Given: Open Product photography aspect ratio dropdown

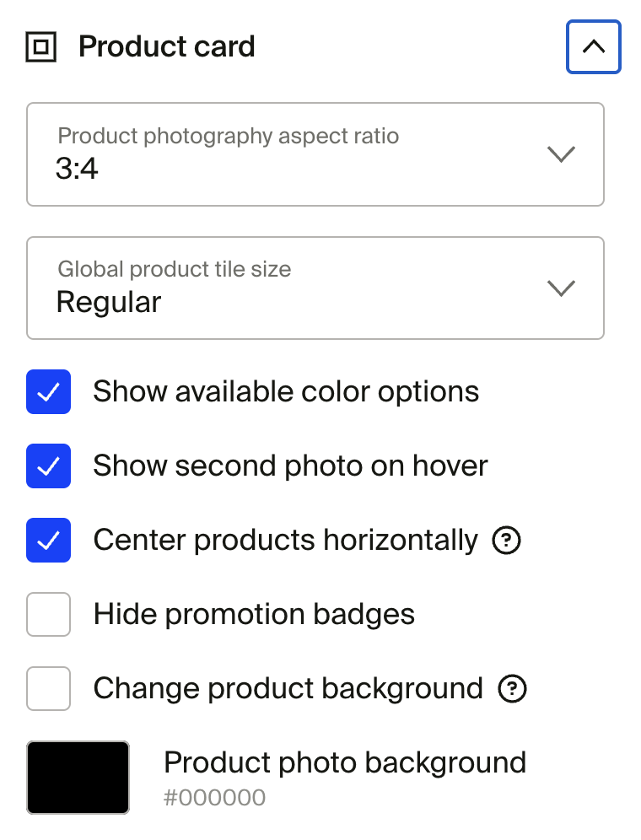Looking at the screenshot, I should [x=315, y=154].
